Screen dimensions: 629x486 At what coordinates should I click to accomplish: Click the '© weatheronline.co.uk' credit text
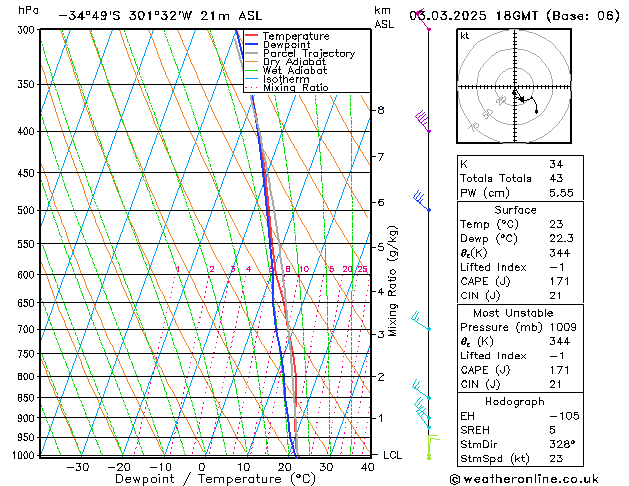524,479
